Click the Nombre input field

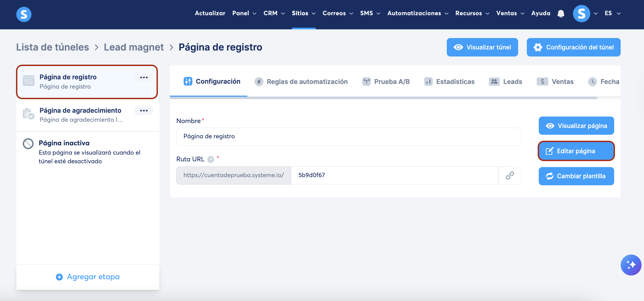pyautogui.click(x=349, y=136)
